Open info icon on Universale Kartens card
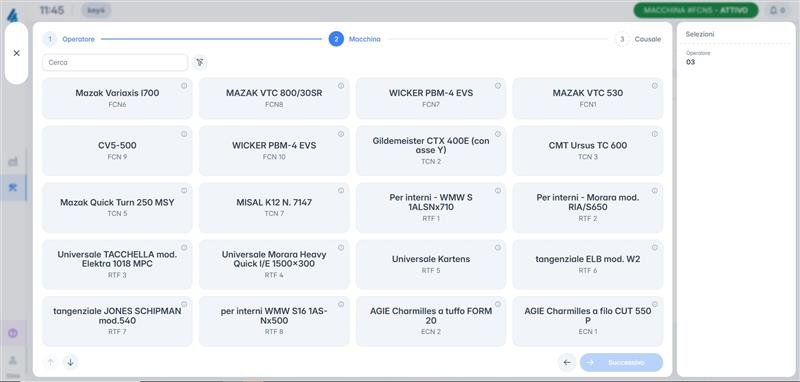This screenshot has width=800, height=382. [498, 247]
